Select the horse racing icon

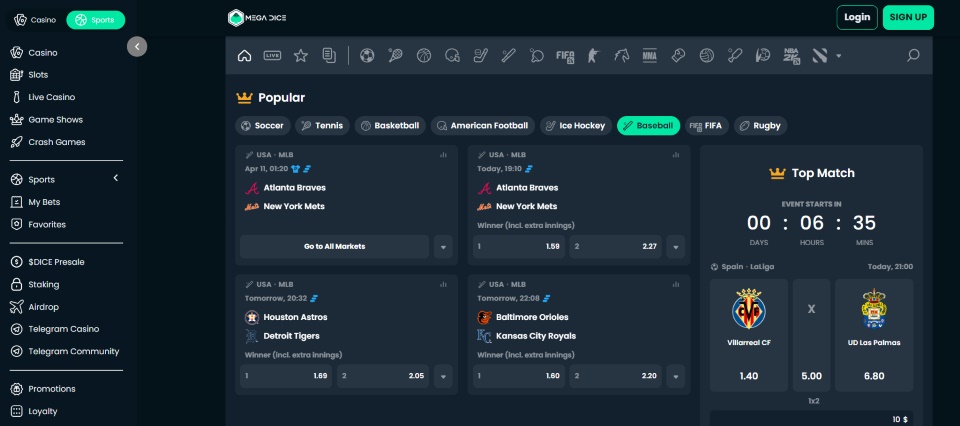point(621,56)
